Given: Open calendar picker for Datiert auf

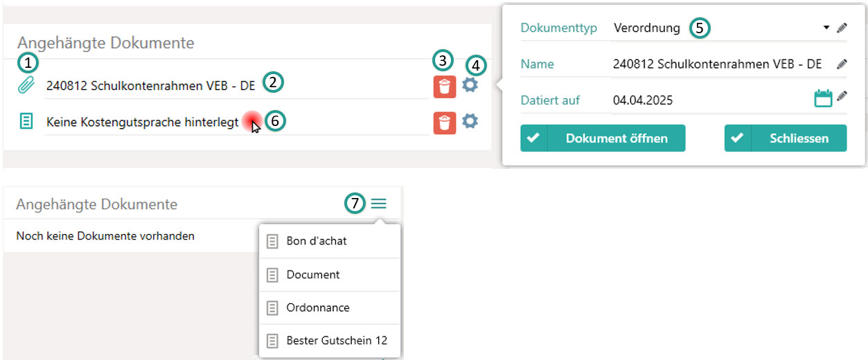Looking at the screenshot, I should pyautogui.click(x=823, y=98).
